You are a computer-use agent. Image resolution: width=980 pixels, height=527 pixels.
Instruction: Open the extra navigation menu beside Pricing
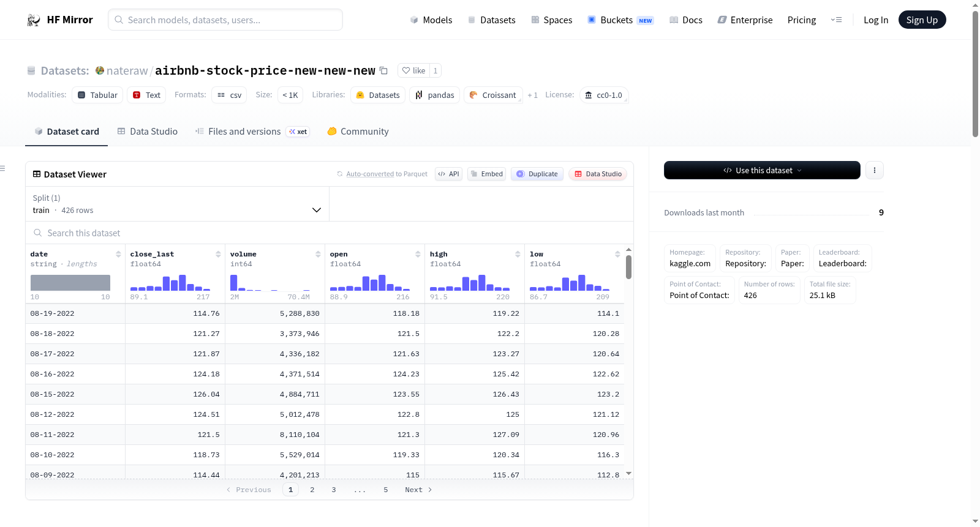point(836,20)
